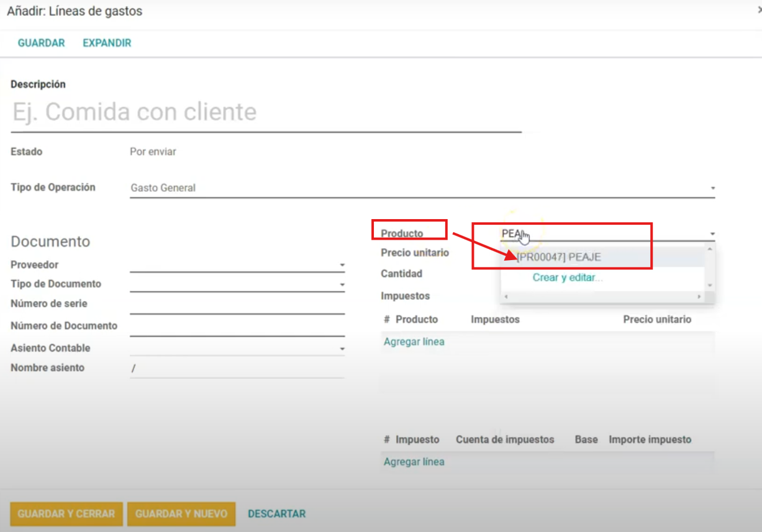The image size is (762, 532).
Task: Add a line in the Impuesto table
Action: click(414, 461)
